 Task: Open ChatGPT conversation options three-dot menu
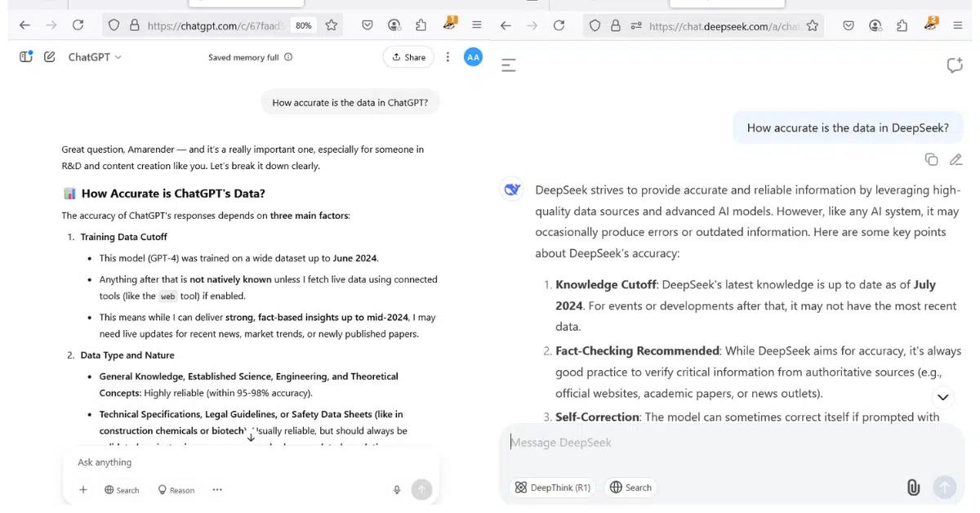[x=448, y=57]
